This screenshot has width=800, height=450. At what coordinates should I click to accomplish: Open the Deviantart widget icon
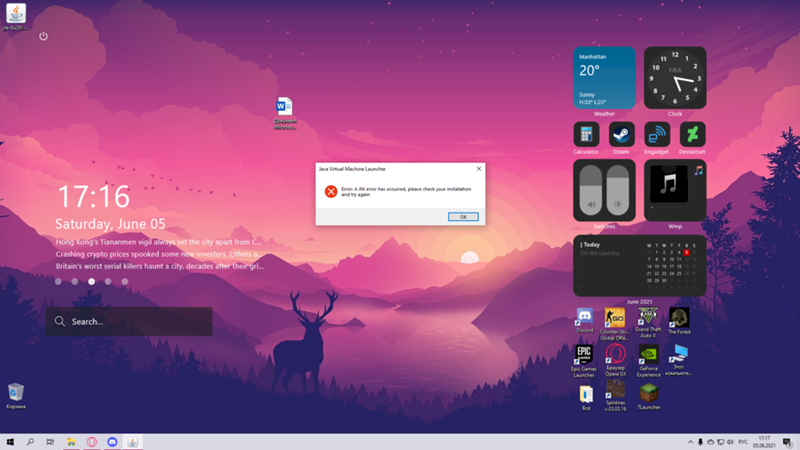tap(692, 134)
